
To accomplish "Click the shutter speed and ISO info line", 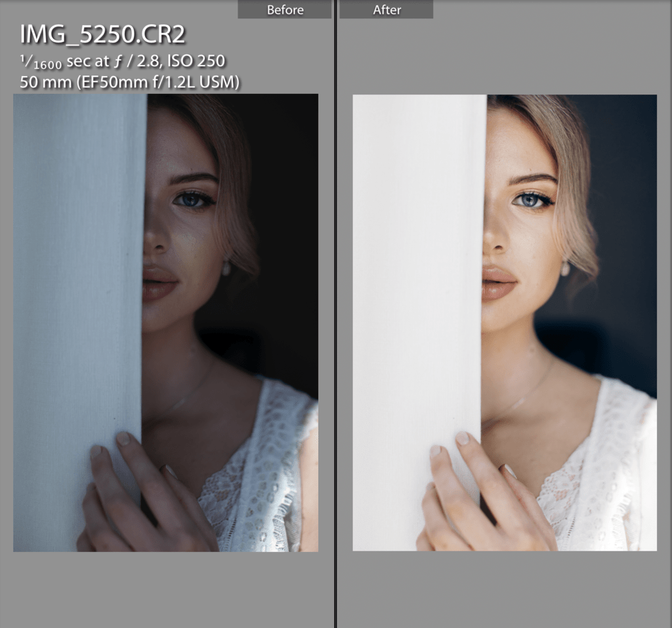I will [122, 62].
